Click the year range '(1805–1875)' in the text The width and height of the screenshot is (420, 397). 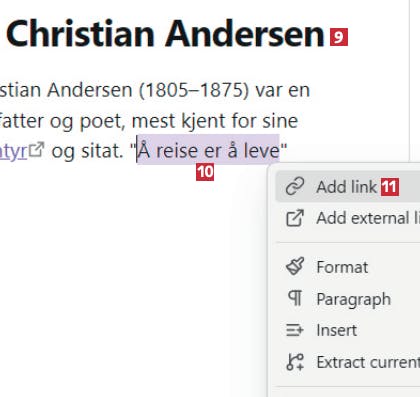[x=194, y=90]
